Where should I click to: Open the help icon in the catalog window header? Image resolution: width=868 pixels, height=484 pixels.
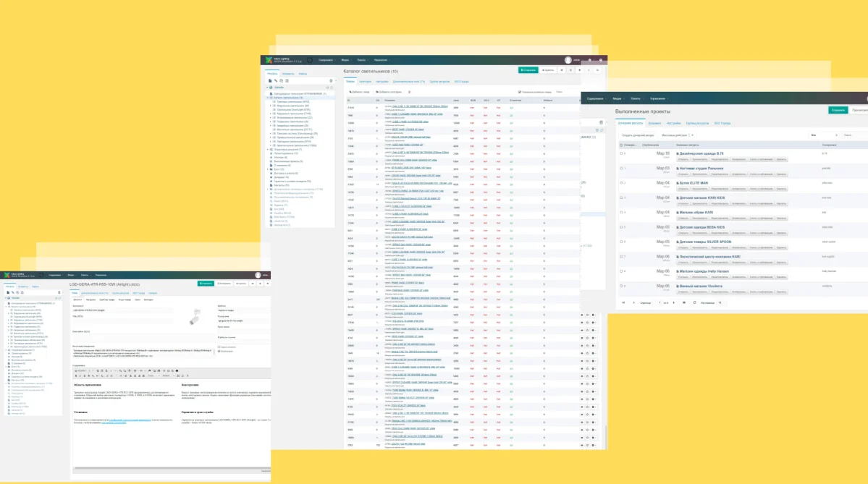point(601,60)
